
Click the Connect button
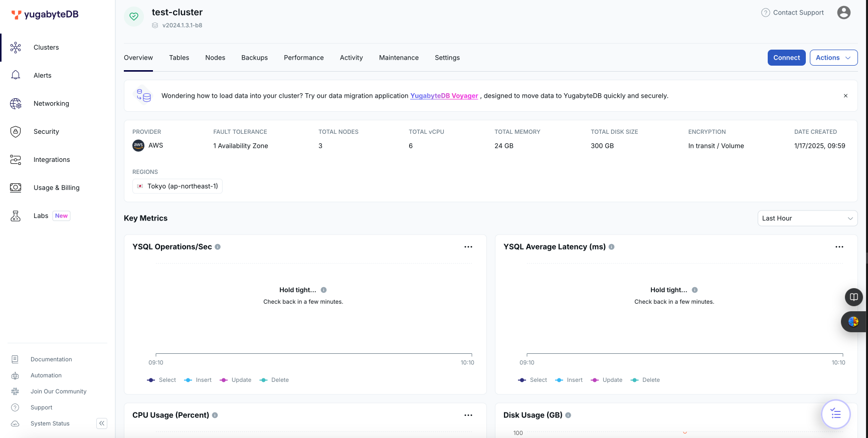787,58
